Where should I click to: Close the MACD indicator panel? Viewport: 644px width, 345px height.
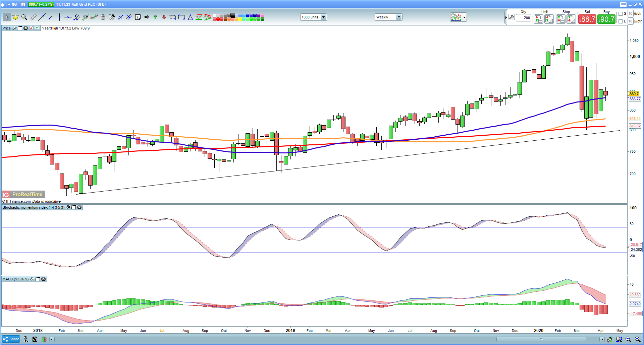[44, 279]
